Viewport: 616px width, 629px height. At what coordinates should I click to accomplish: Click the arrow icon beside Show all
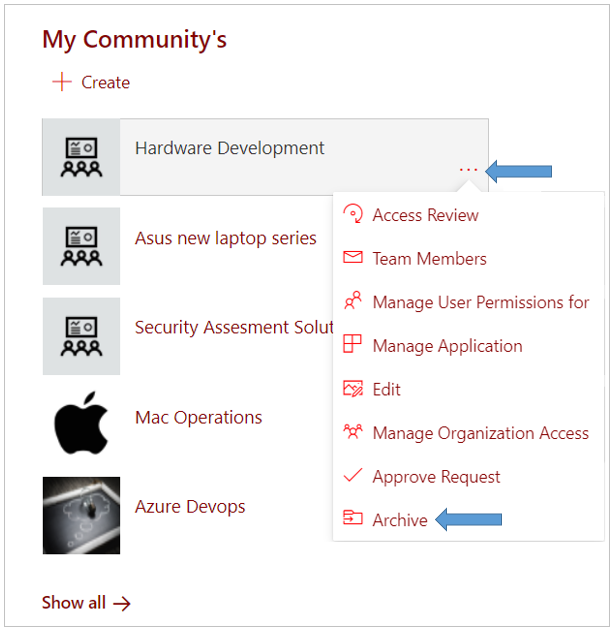coord(122,603)
